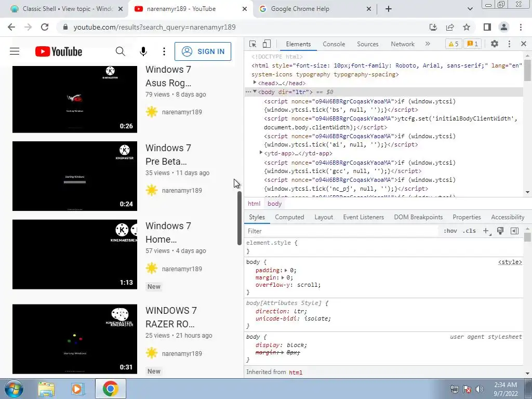
Task: Open WINDOWS 7 RAZER RO video title
Action: click(171, 317)
